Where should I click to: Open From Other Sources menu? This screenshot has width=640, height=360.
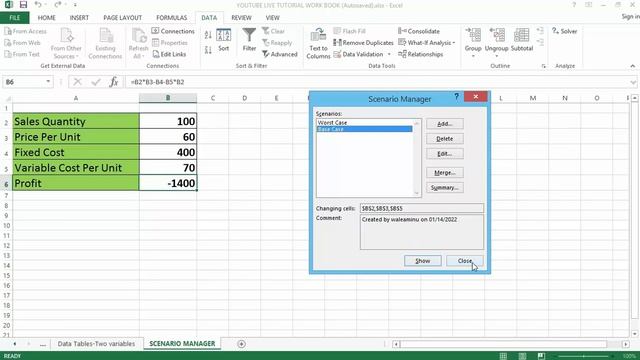point(66,44)
